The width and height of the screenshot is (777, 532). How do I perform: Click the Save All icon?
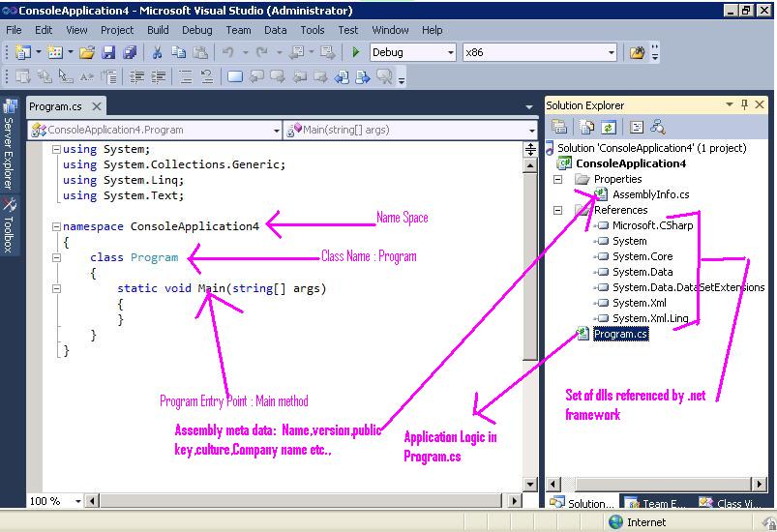130,52
